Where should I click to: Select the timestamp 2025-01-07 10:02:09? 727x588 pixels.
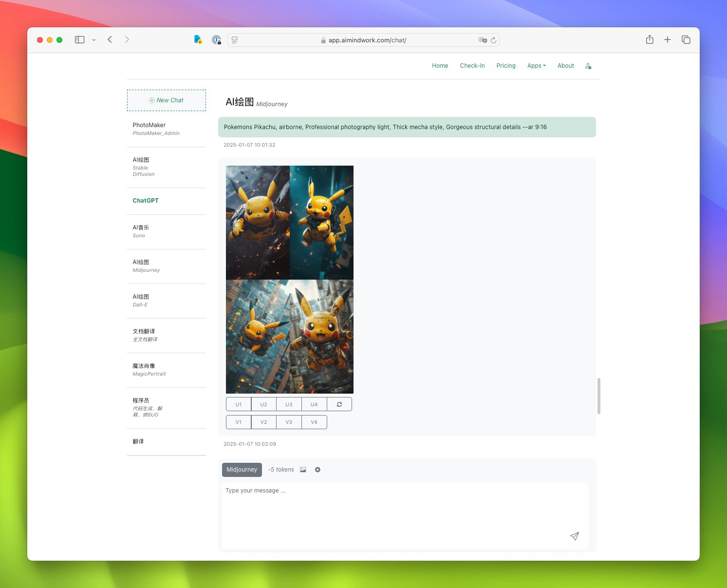click(250, 444)
